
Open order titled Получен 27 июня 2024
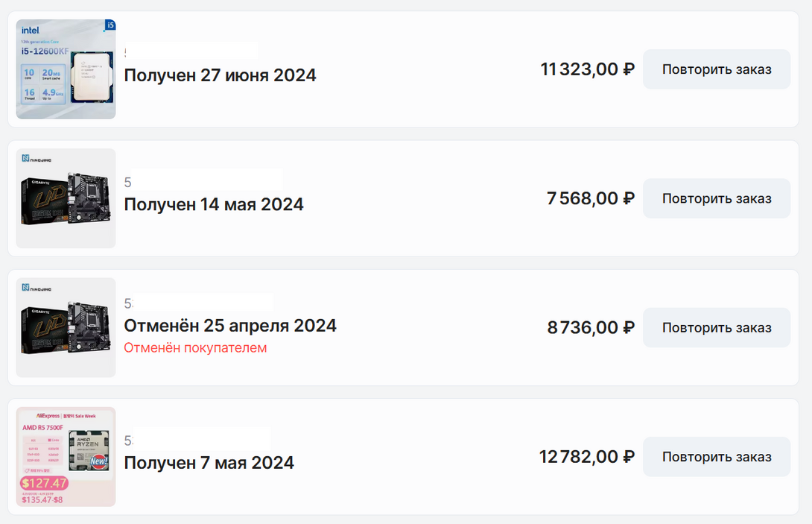coord(220,75)
